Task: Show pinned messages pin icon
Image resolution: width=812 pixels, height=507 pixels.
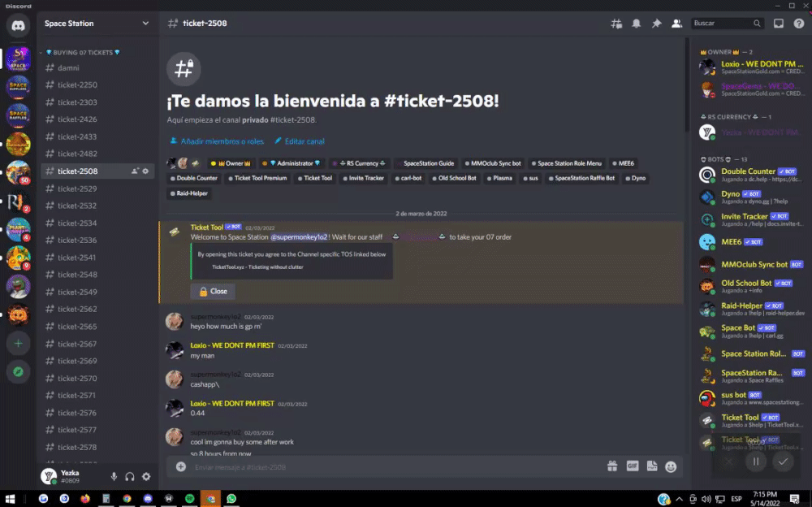Action: pos(657,24)
